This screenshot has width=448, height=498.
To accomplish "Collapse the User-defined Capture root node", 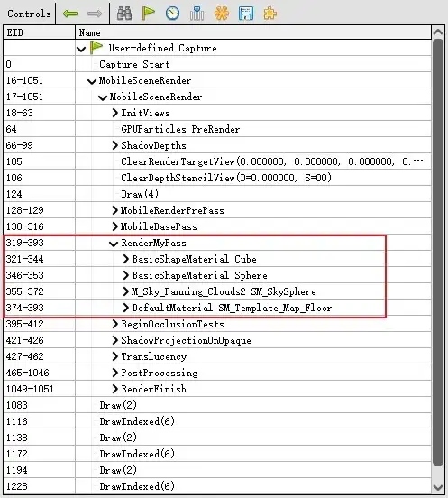I will (x=81, y=49).
